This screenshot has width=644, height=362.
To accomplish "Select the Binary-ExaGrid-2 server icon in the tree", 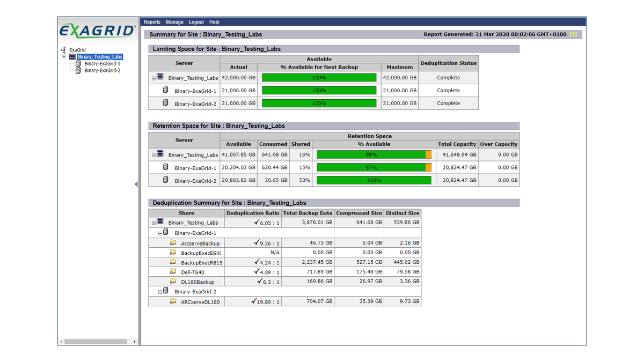I will [x=78, y=70].
